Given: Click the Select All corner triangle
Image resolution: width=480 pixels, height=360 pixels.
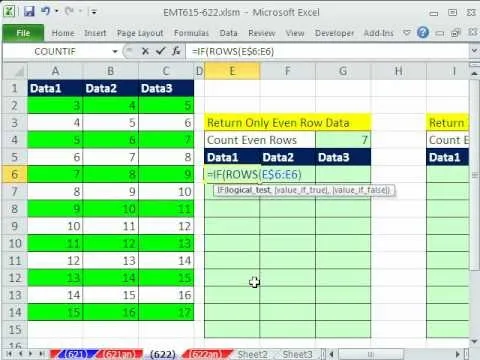Looking at the screenshot, I should coord(15,71).
